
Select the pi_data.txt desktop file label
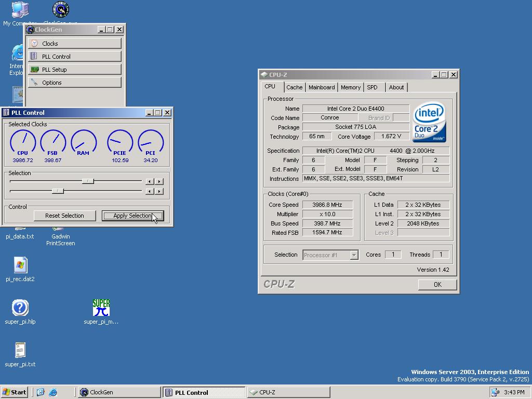point(20,236)
